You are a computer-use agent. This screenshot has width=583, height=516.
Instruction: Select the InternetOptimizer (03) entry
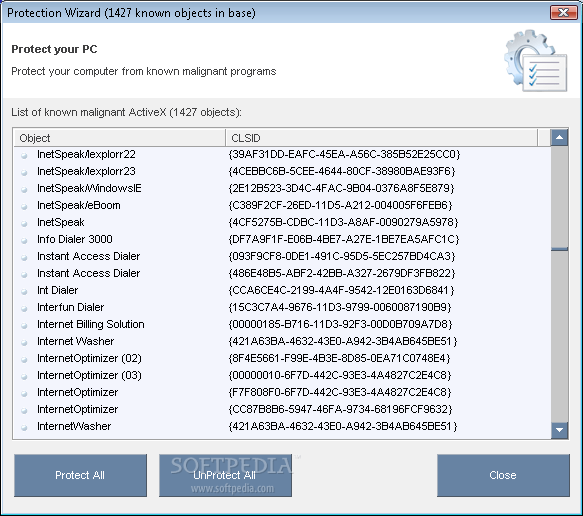coord(89,375)
